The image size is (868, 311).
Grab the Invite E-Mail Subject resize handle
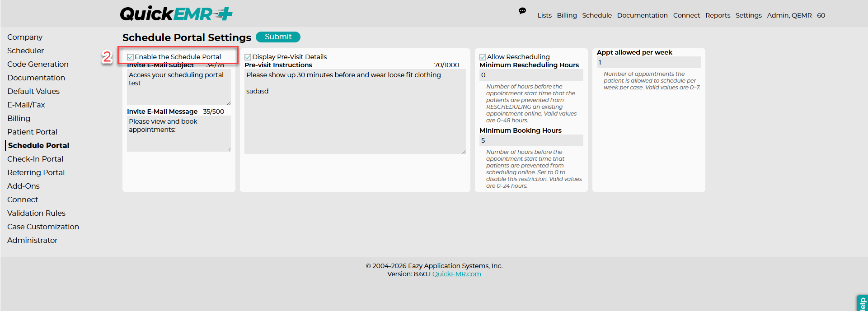[x=229, y=103]
